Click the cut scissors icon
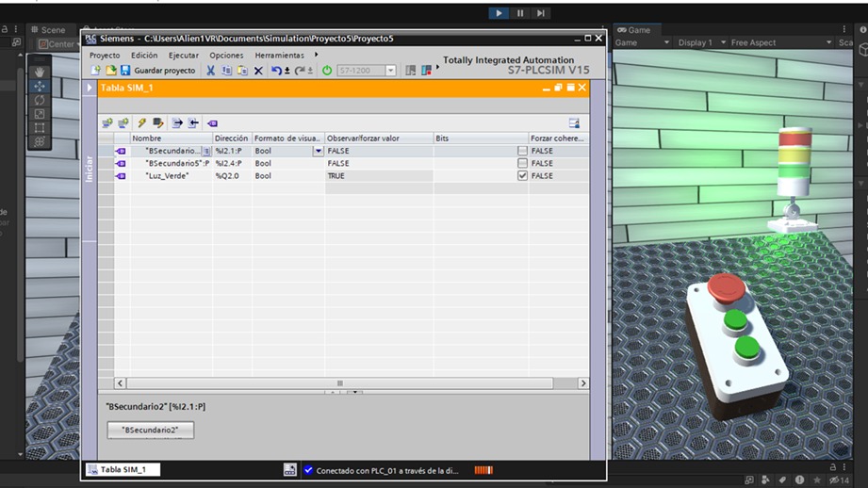This screenshot has height=488, width=868. click(210, 71)
